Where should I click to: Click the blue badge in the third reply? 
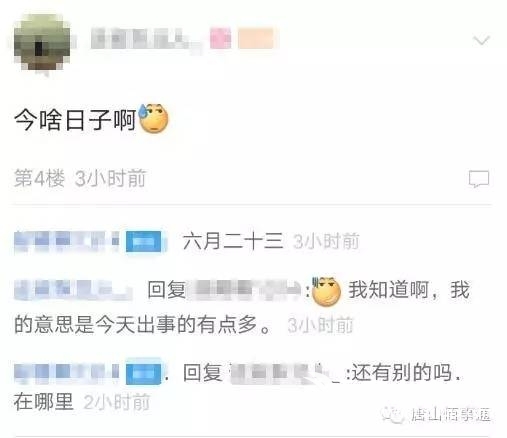coord(144,372)
